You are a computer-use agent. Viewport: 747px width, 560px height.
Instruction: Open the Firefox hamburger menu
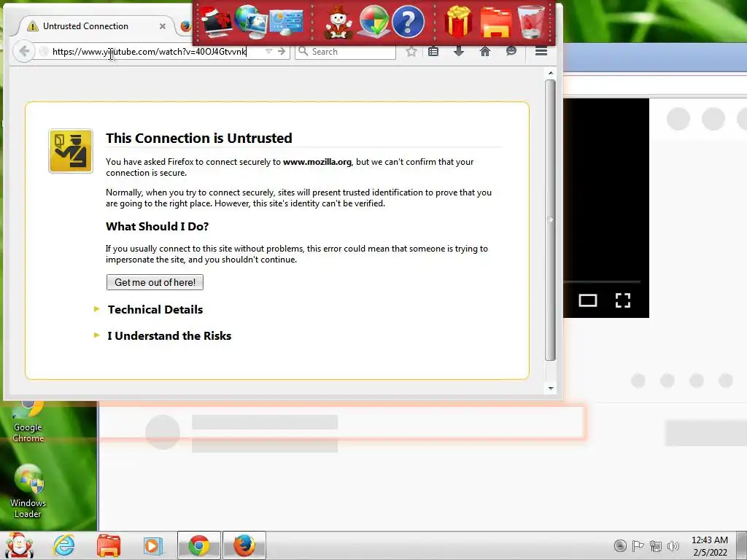coord(541,52)
